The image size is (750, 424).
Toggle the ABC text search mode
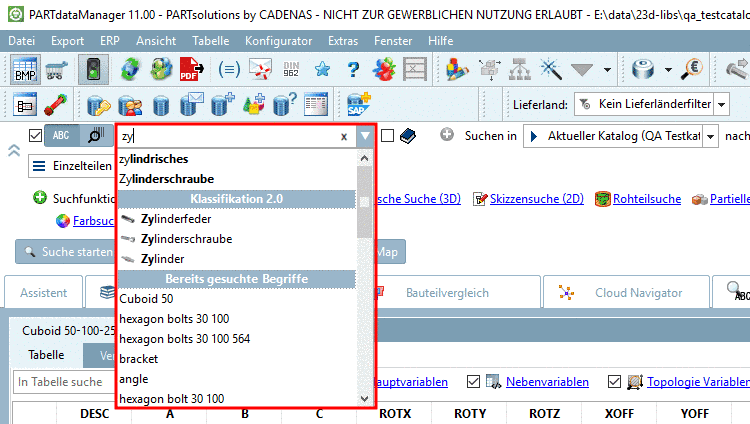point(61,135)
